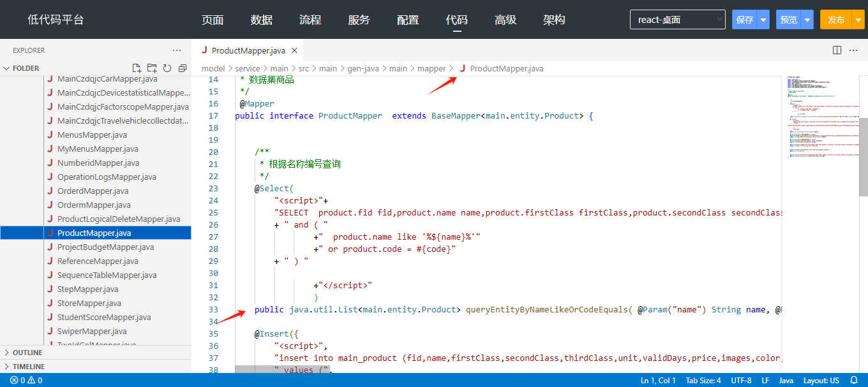Click the 保存 save button
Viewport: 868px width, 387px height.
pyautogui.click(x=745, y=20)
